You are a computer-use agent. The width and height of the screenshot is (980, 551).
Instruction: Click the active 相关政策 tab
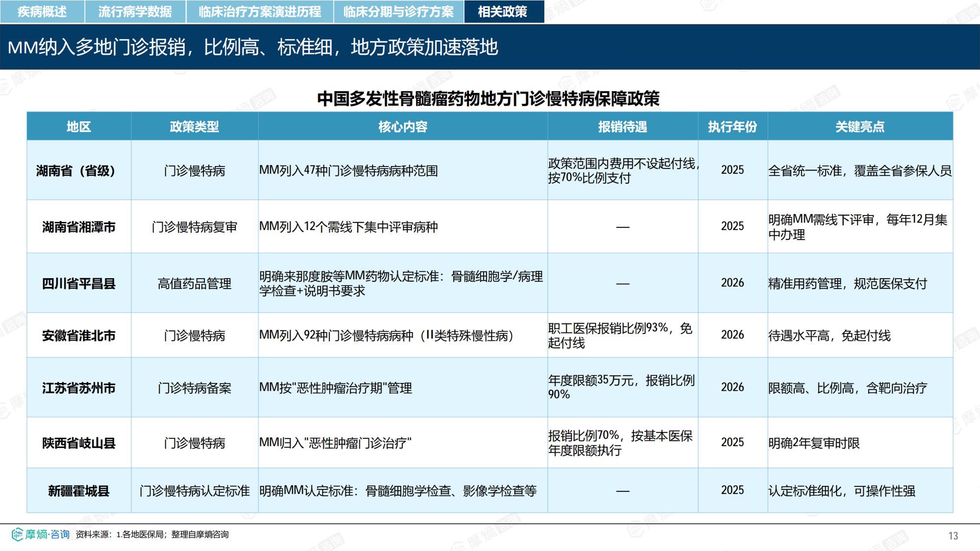tap(504, 11)
